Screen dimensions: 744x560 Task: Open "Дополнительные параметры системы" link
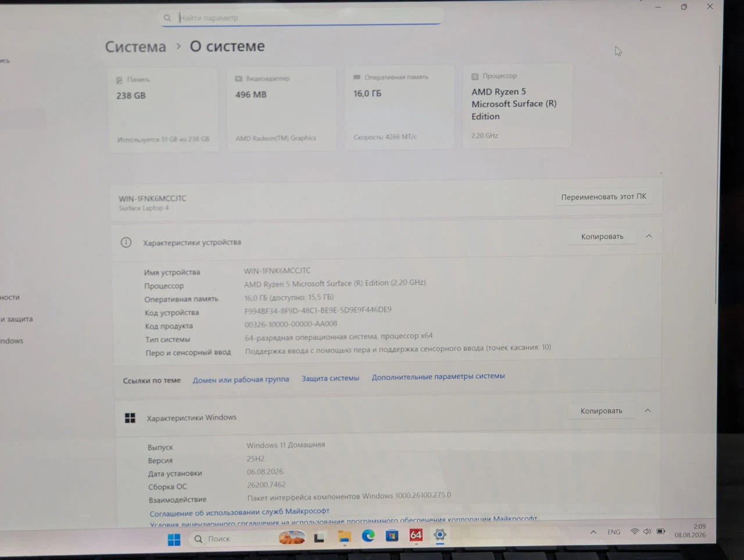[x=438, y=376]
